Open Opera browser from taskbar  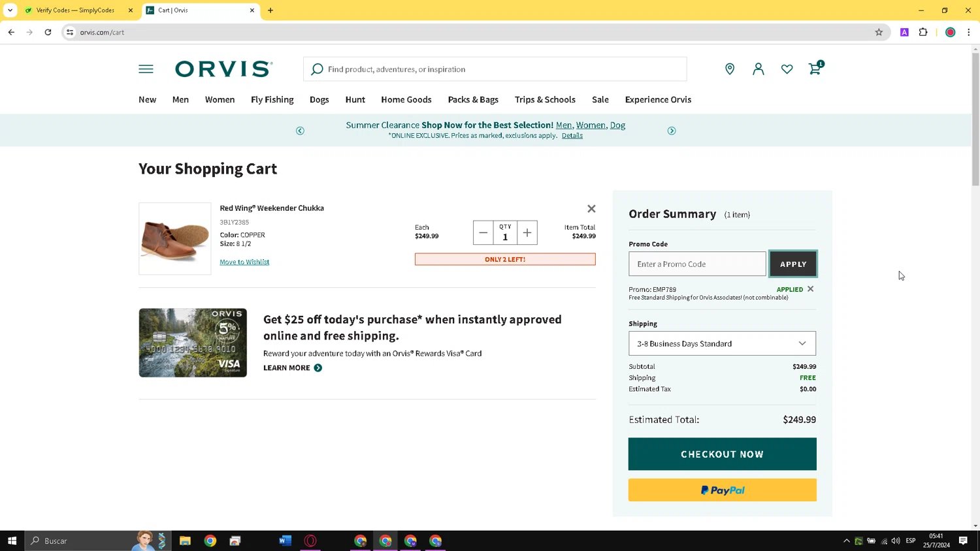coord(310,541)
